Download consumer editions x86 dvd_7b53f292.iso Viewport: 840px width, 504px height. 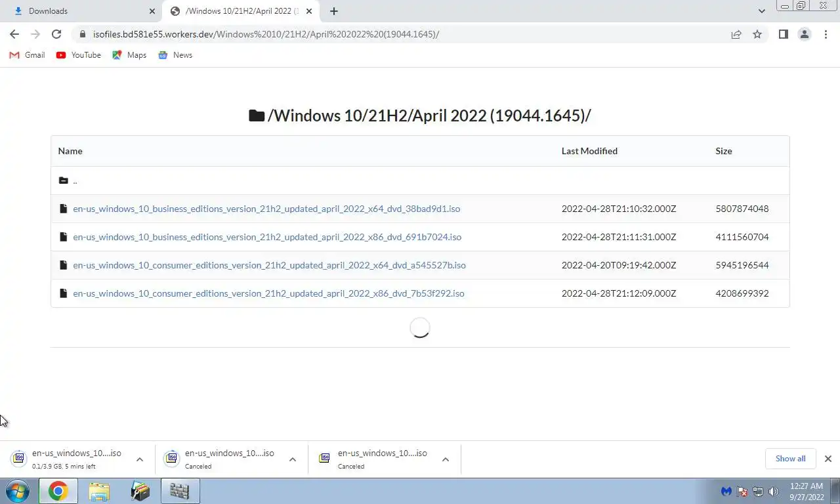[268, 293]
